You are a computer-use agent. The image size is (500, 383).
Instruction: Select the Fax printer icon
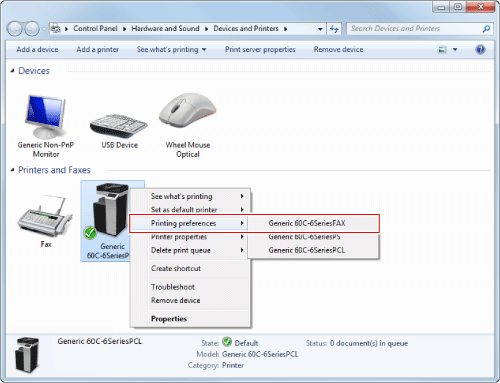point(45,216)
